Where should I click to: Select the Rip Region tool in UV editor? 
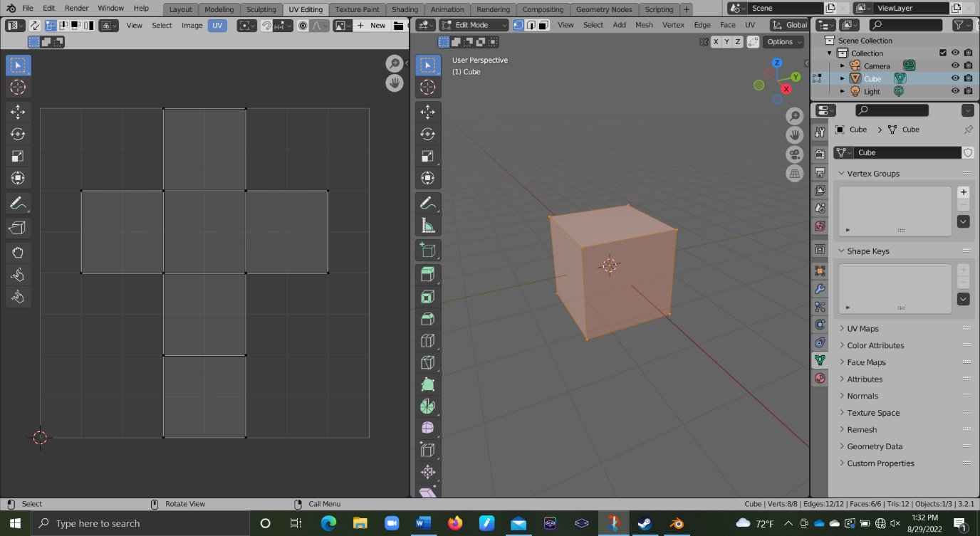(x=18, y=228)
